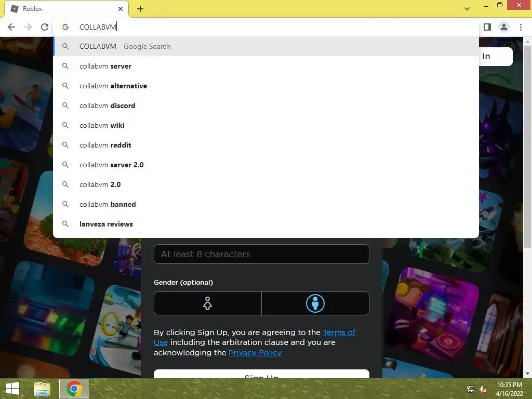Click the Google logo icon in address bar
Image resolution: width=532 pixels, height=399 pixels.
point(65,27)
